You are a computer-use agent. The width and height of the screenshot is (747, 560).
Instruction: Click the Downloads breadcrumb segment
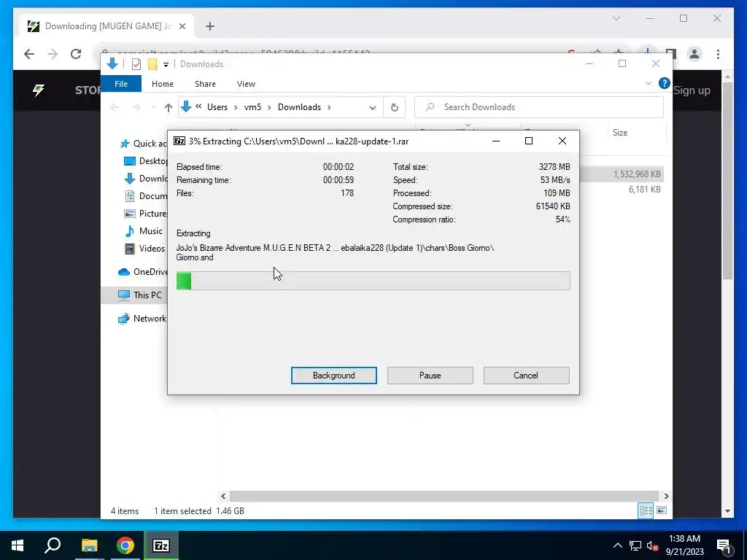(x=299, y=107)
